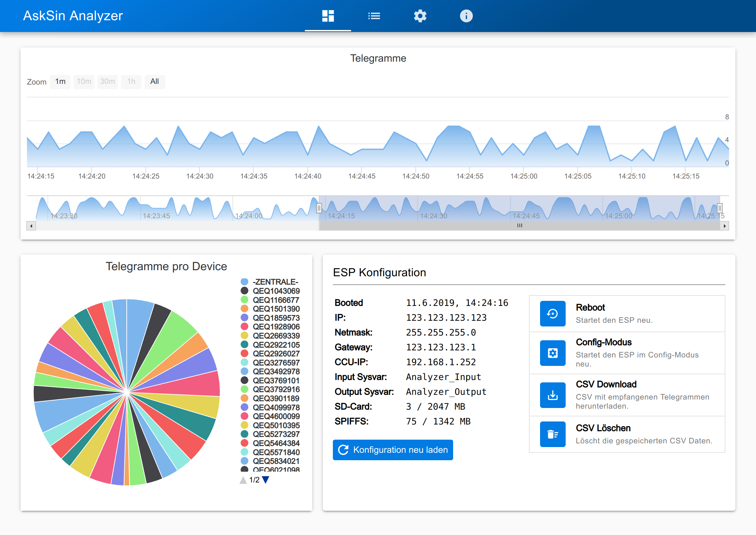756x535 pixels.
Task: Open the dashboard tab icon
Action: pos(328,16)
